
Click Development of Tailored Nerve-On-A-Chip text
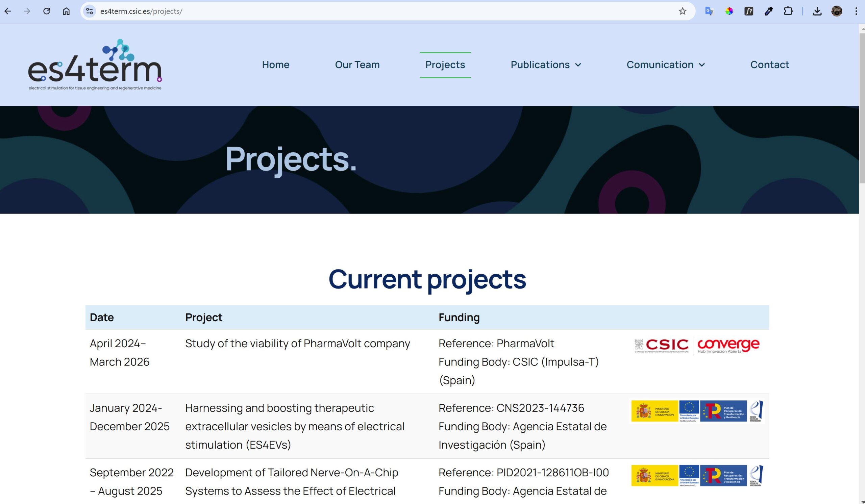[292, 482]
